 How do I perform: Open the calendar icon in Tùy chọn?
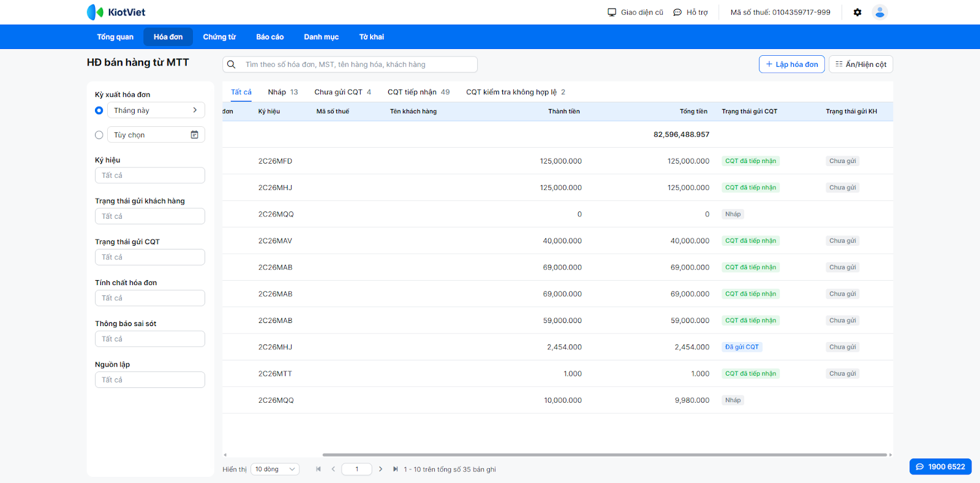pyautogui.click(x=194, y=135)
